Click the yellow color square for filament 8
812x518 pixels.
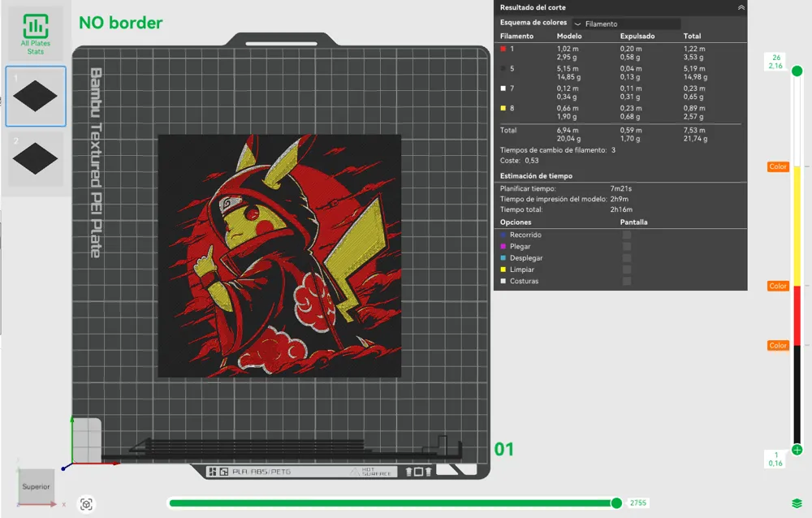coord(503,108)
